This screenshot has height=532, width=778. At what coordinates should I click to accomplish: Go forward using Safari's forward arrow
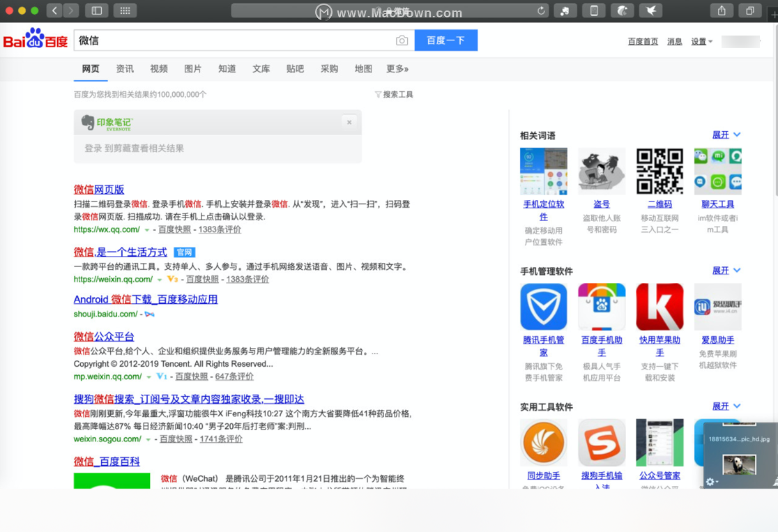point(71,10)
